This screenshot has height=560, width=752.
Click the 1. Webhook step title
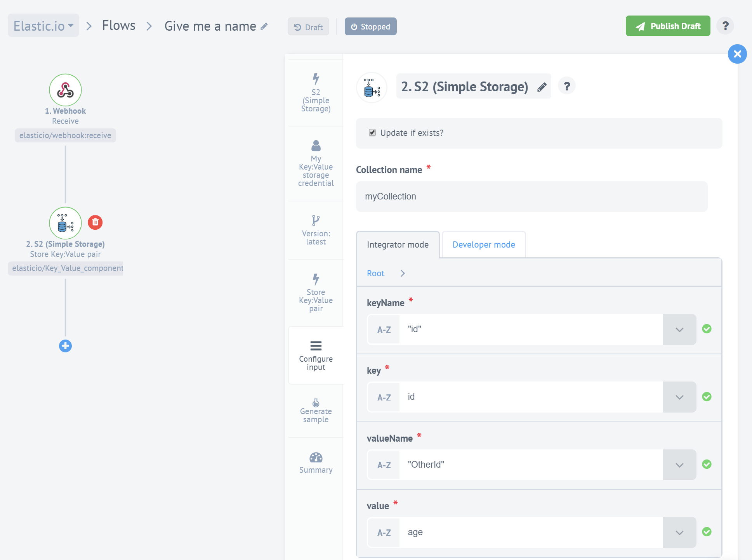[65, 111]
